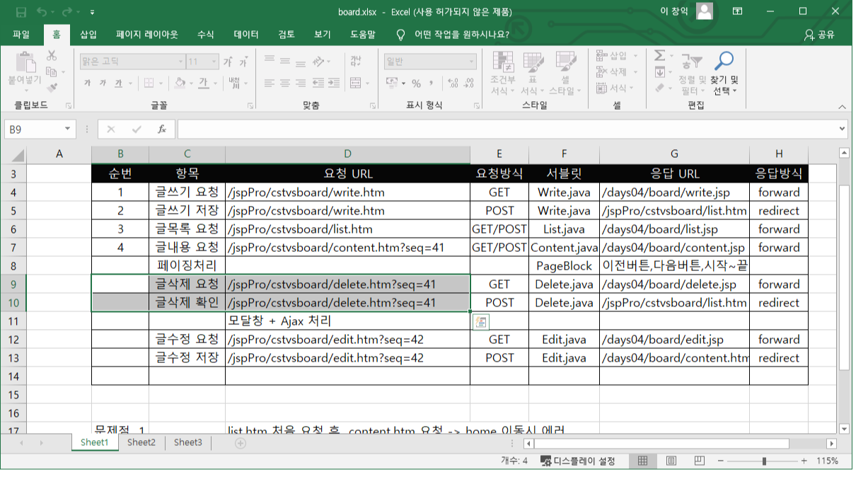Open the Insert (삽입) ribbon tab
The width and height of the screenshot is (868, 484).
pos(88,35)
